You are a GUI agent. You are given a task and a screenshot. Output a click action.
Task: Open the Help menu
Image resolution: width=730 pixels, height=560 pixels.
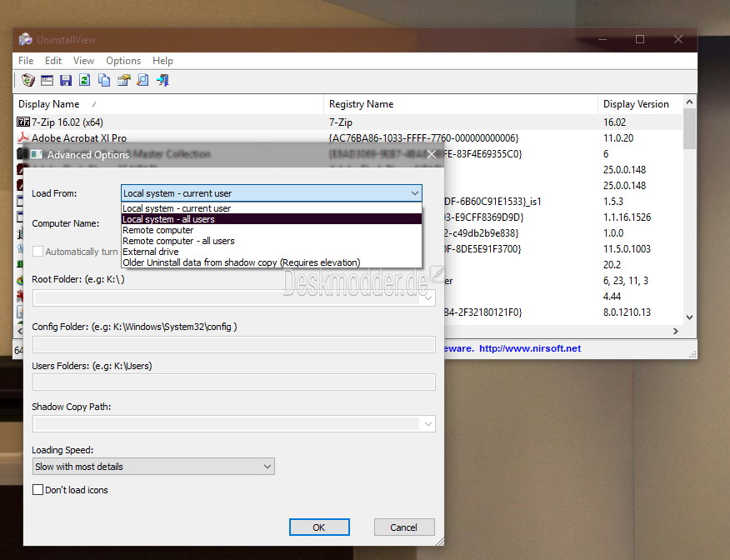[162, 61]
